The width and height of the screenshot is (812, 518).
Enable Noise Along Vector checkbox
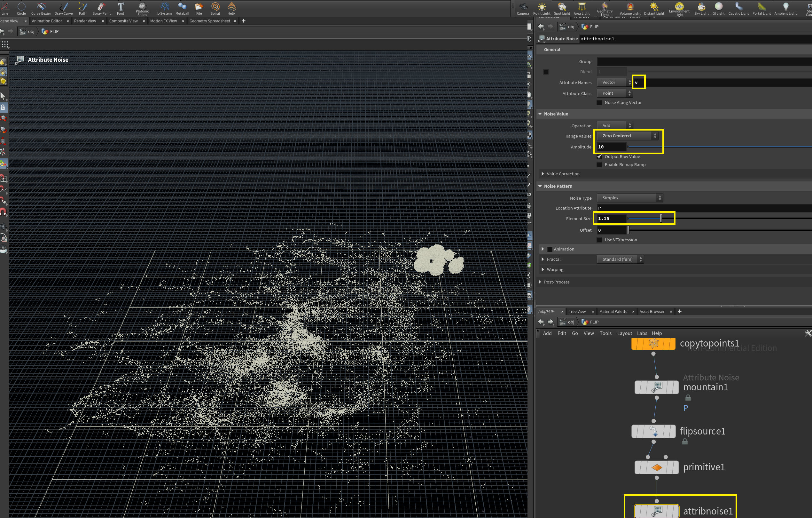pos(599,103)
